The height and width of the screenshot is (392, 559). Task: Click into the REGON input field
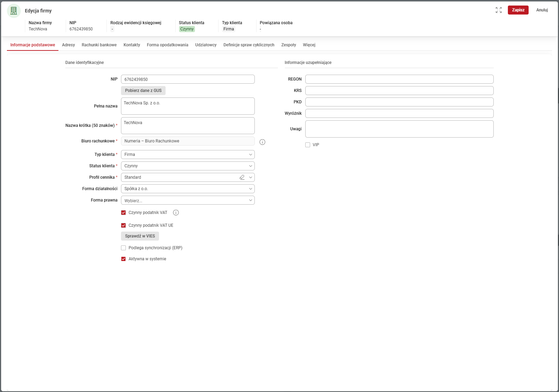399,79
